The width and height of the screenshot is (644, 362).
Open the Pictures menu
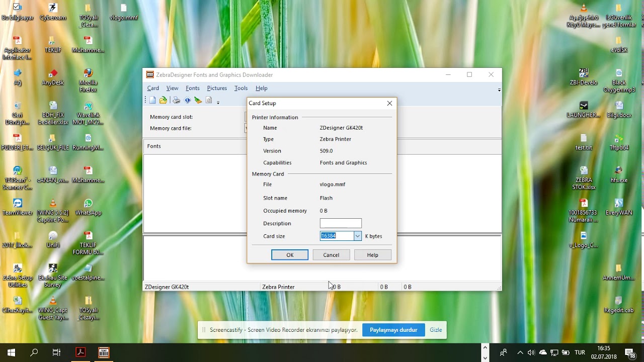(x=217, y=88)
